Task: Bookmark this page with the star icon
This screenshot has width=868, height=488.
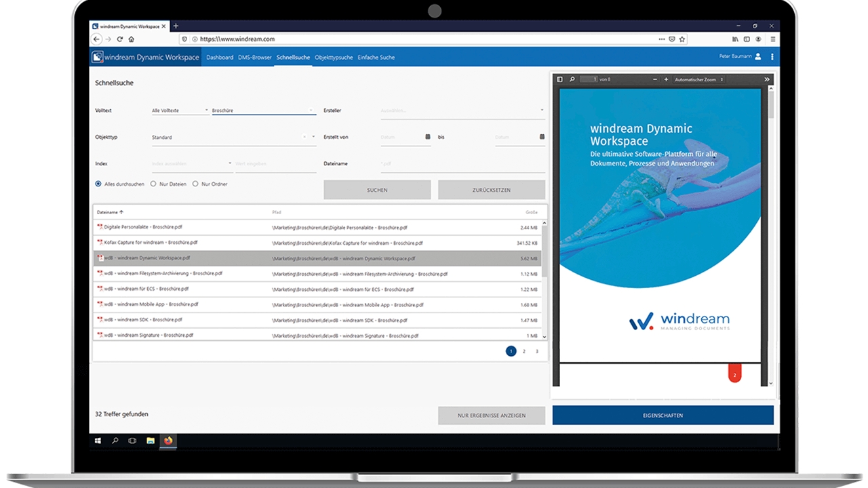Action: pyautogui.click(x=682, y=39)
